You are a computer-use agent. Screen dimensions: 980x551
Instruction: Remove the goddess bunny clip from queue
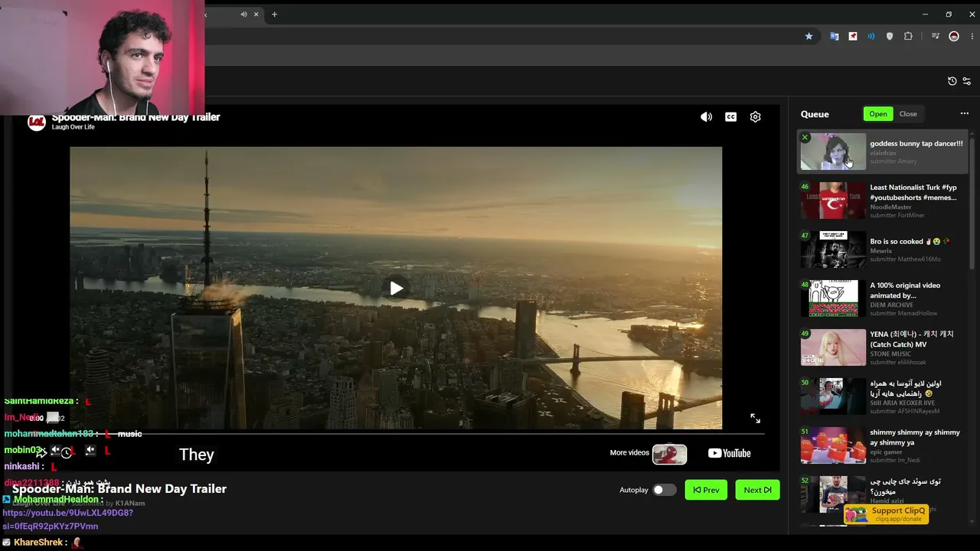pyautogui.click(x=805, y=138)
